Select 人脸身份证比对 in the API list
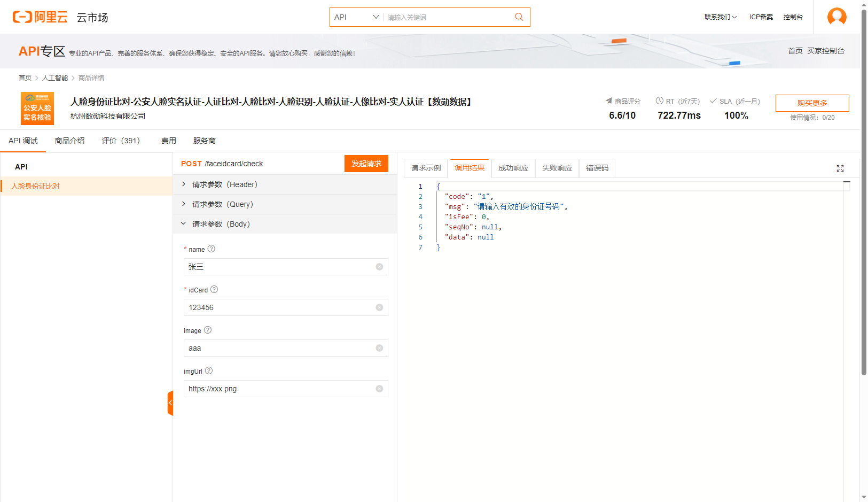Image resolution: width=868 pixels, height=502 pixels. pos(87,186)
